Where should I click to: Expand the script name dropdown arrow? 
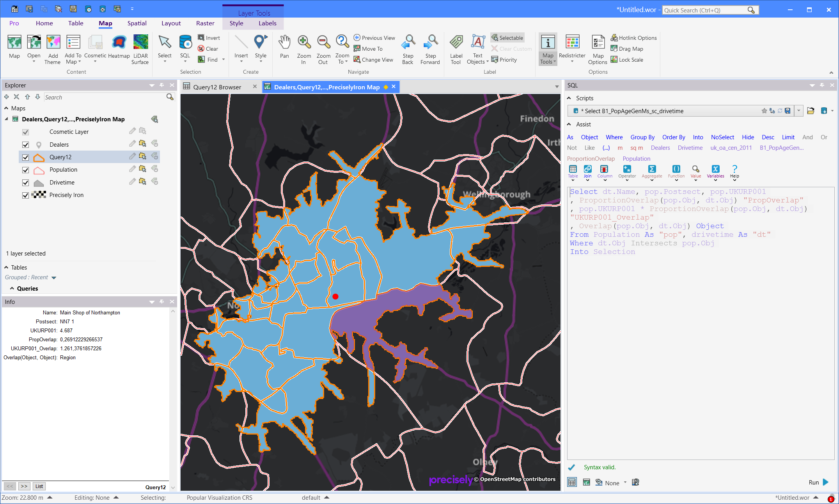[x=798, y=111]
